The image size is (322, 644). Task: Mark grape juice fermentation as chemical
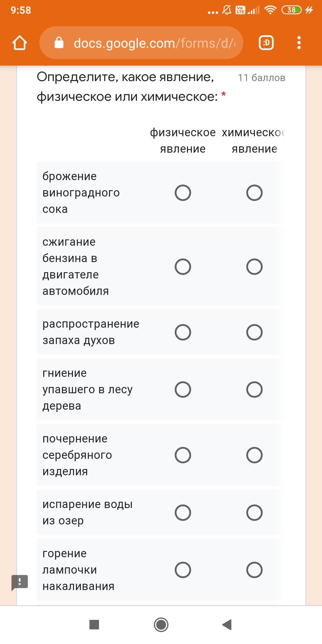pyautogui.click(x=254, y=193)
